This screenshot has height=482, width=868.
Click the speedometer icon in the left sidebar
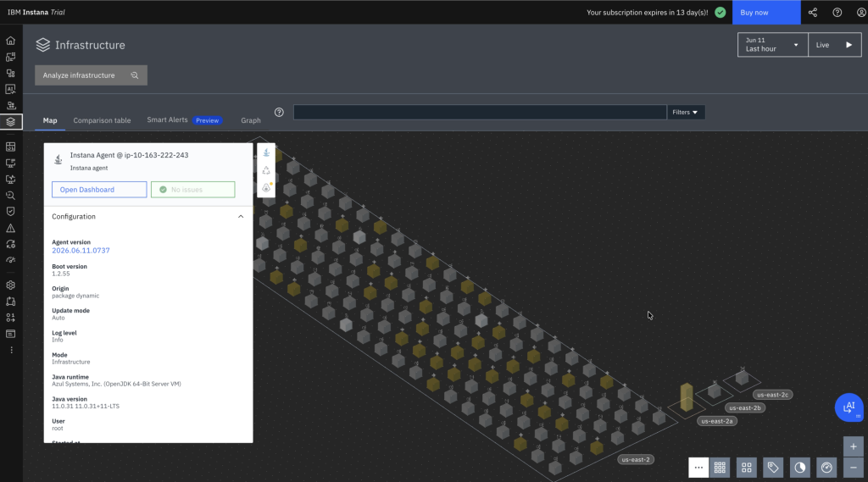(10, 260)
